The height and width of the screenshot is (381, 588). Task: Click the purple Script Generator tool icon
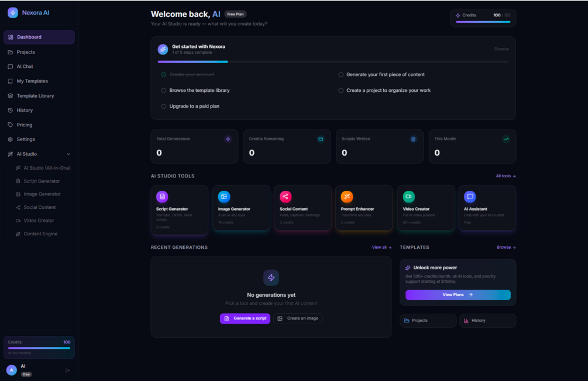[x=162, y=197]
